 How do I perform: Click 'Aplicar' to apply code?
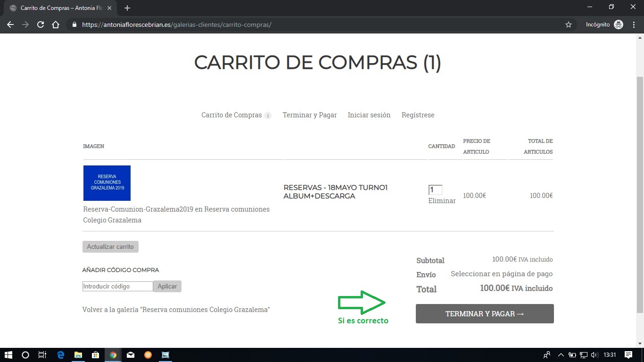[x=167, y=286]
